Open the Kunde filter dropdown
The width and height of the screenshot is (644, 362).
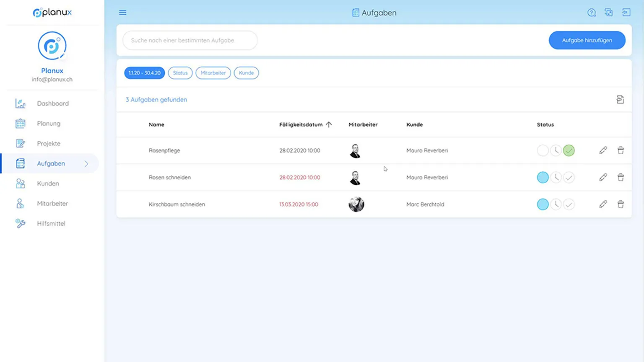(246, 73)
